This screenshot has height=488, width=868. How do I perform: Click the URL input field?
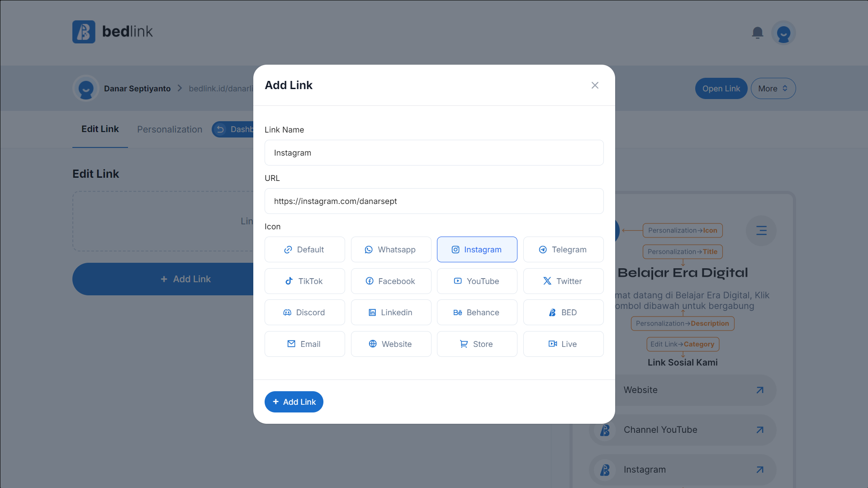(x=434, y=201)
